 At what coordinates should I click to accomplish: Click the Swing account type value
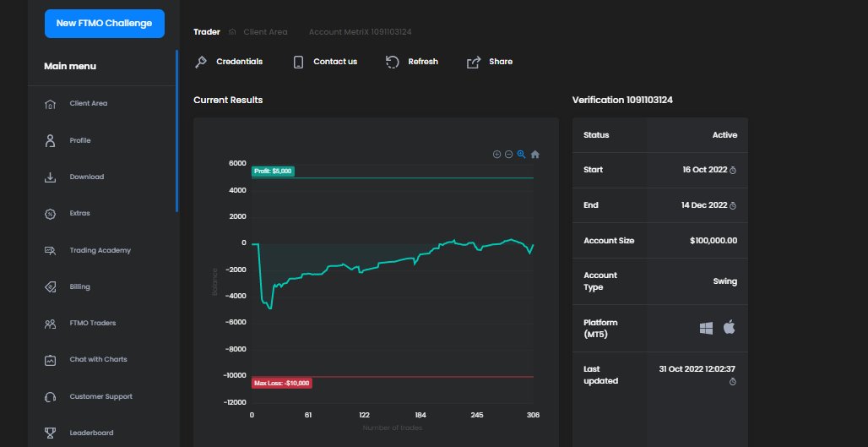[724, 281]
